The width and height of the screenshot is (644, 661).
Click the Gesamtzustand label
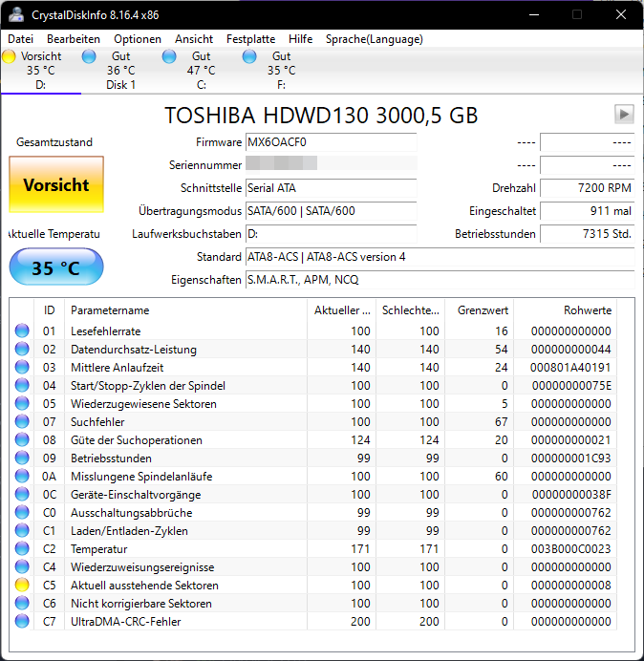pos(54,142)
